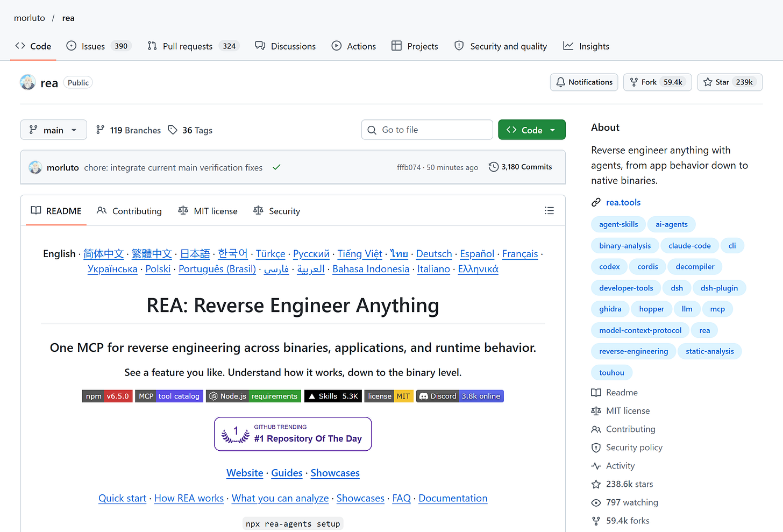Open the main branch selector dropdown
The width and height of the screenshot is (783, 532).
click(54, 130)
